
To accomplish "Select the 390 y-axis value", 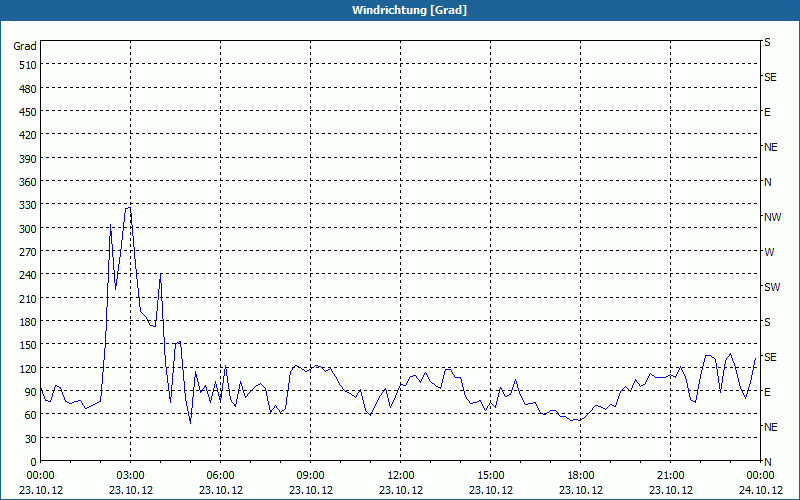I will point(28,159).
